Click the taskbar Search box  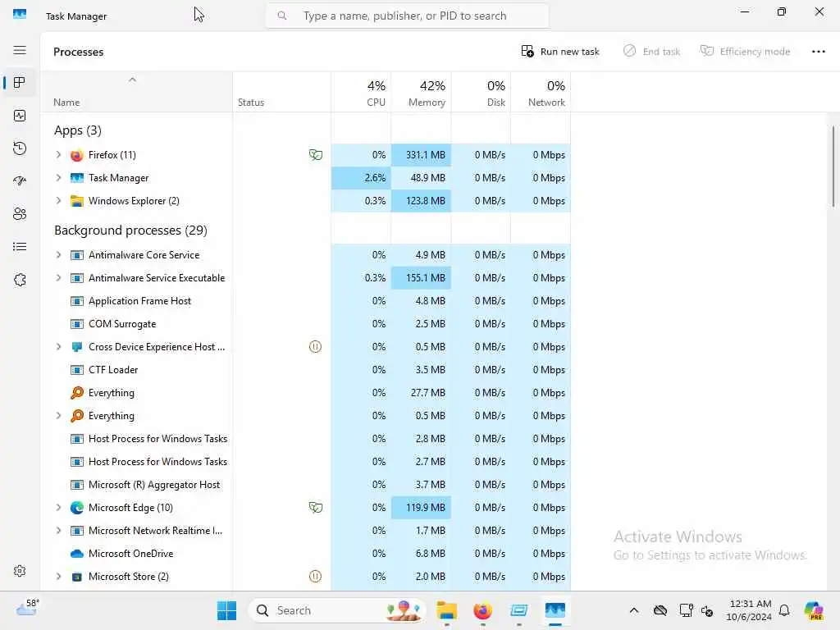(x=337, y=610)
